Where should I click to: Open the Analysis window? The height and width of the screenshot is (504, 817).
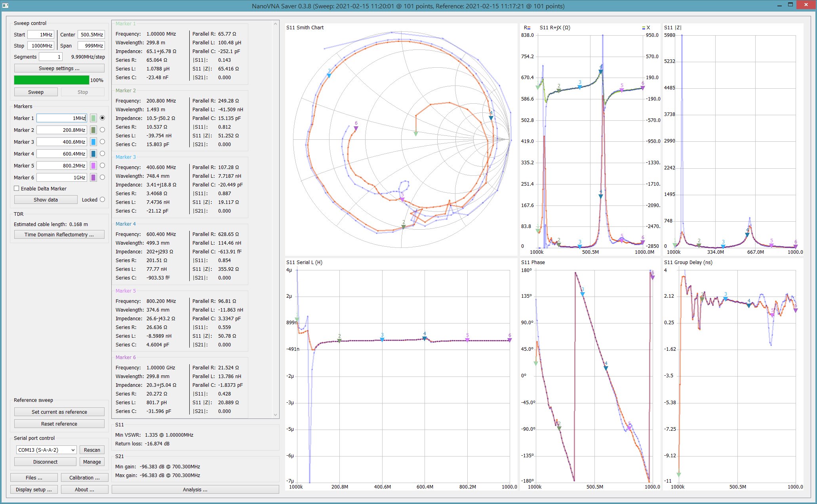(195, 489)
